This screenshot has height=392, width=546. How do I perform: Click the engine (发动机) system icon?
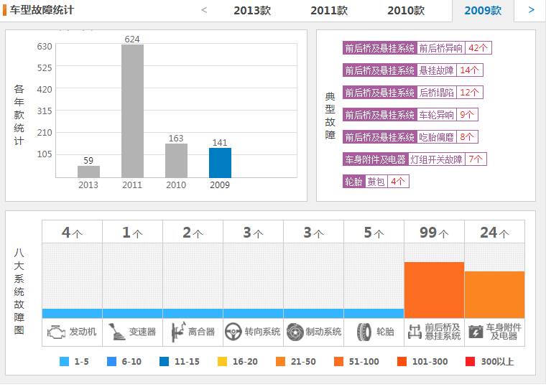click(x=55, y=332)
